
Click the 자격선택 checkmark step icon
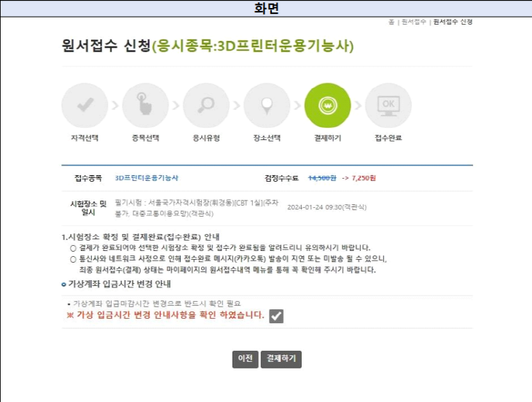tap(85, 105)
